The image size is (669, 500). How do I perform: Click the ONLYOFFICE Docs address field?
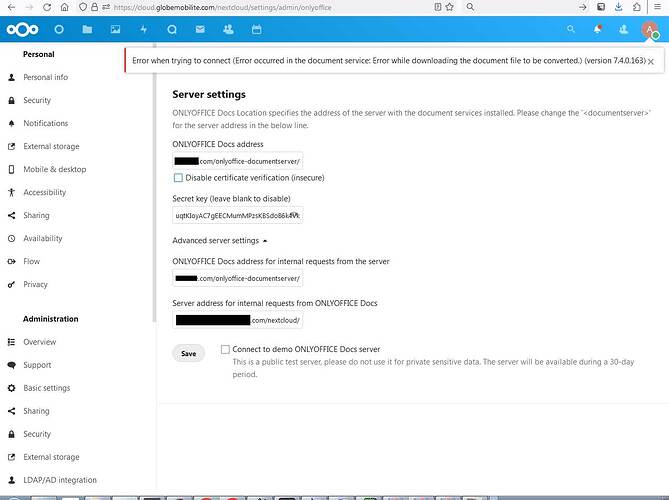click(238, 161)
